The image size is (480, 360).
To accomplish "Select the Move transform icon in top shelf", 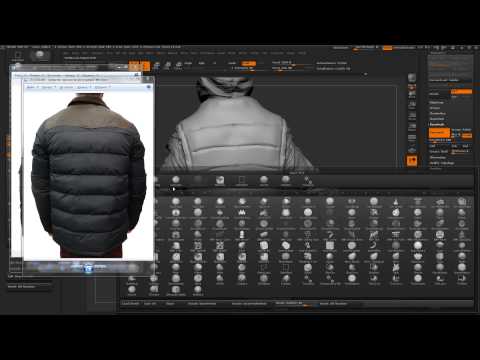I will tap(157, 66).
